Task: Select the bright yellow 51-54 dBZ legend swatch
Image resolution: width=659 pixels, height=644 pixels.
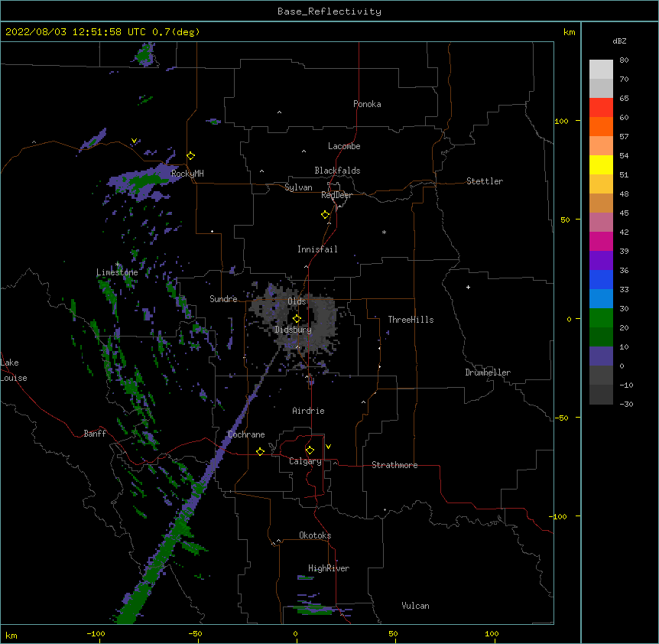Action: point(601,164)
